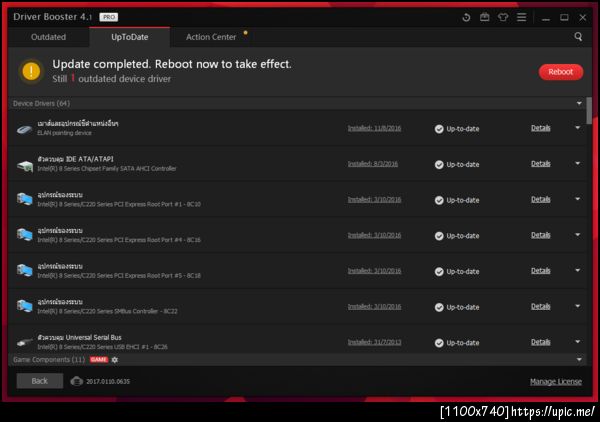Image resolution: width=600 pixels, height=422 pixels.
Task: Open dropdown arrow for Root Port #4 row
Action: (x=577, y=235)
